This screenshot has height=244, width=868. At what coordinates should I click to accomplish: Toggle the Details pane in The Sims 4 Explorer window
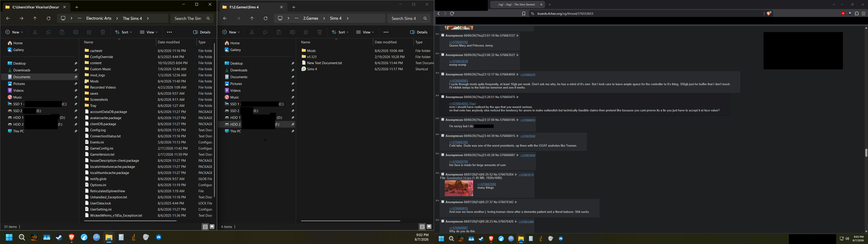click(x=202, y=32)
